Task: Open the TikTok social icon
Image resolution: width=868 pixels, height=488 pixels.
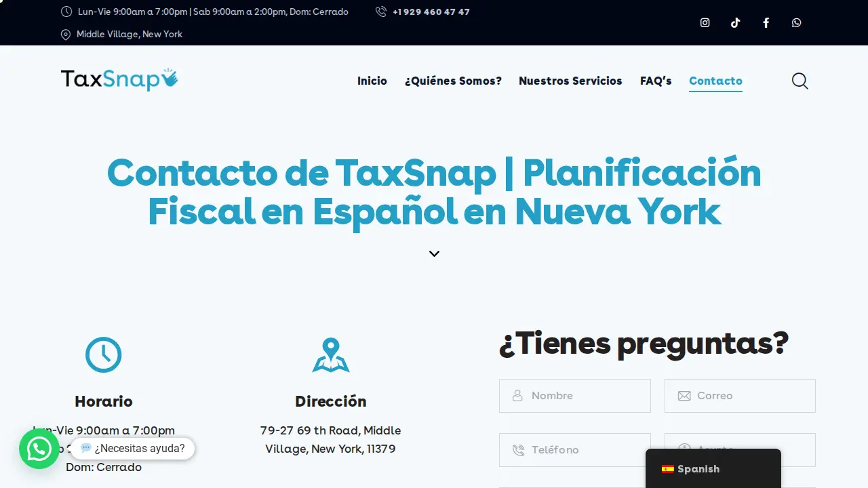Action: pyautogui.click(x=736, y=22)
